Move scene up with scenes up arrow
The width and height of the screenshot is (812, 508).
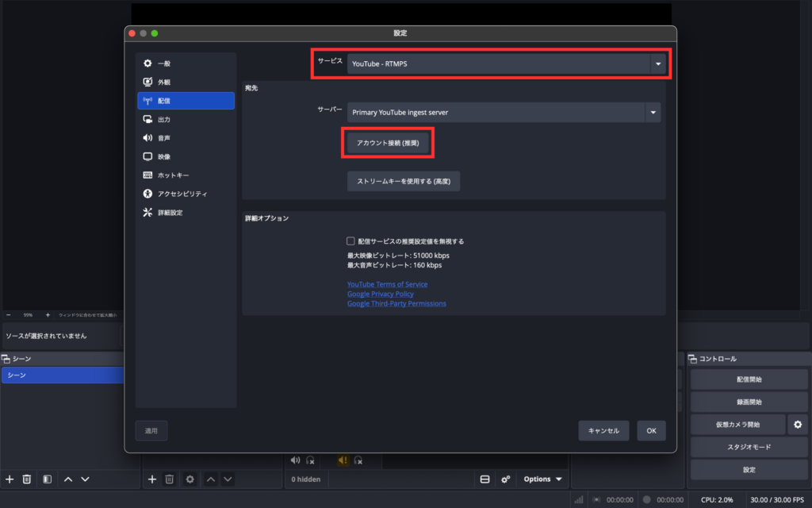[x=68, y=479]
